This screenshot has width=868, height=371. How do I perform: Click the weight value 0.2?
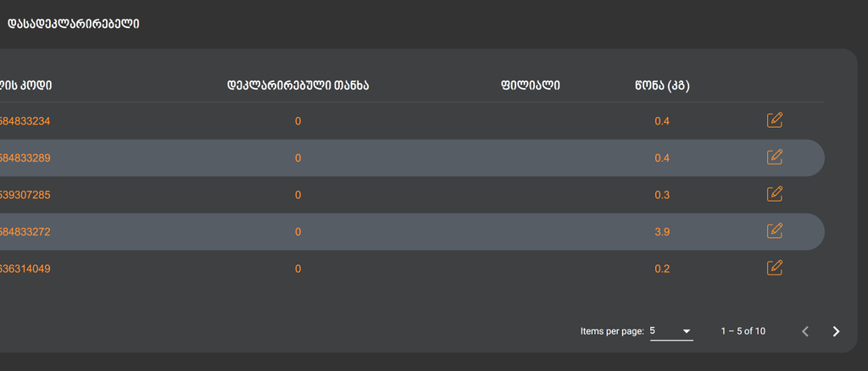tap(662, 269)
